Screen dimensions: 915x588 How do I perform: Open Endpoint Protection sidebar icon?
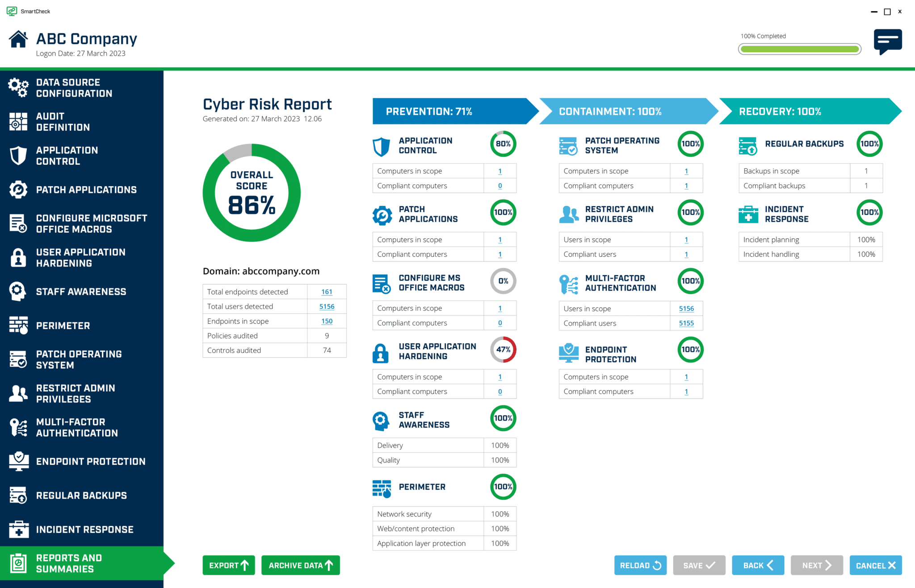pos(18,461)
